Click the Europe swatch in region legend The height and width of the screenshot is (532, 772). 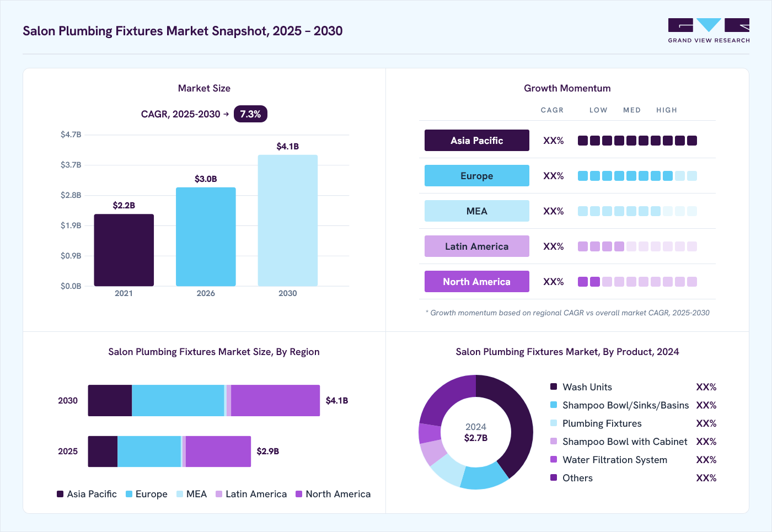coord(129,494)
